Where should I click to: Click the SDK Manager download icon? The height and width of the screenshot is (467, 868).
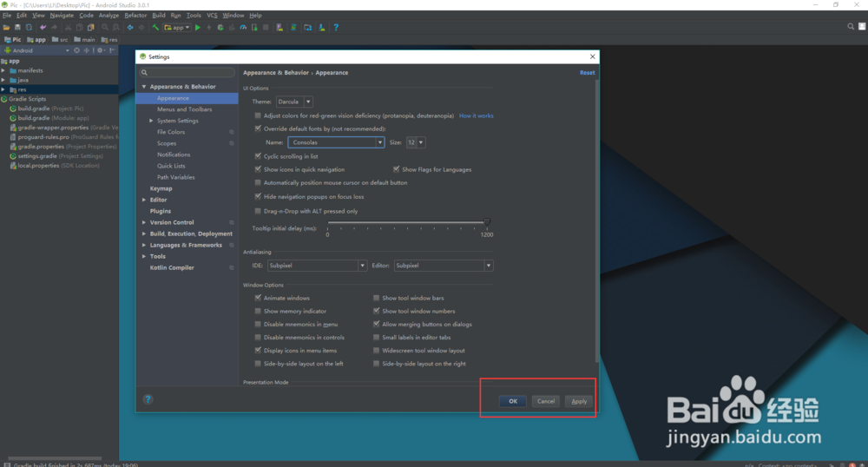(322, 27)
